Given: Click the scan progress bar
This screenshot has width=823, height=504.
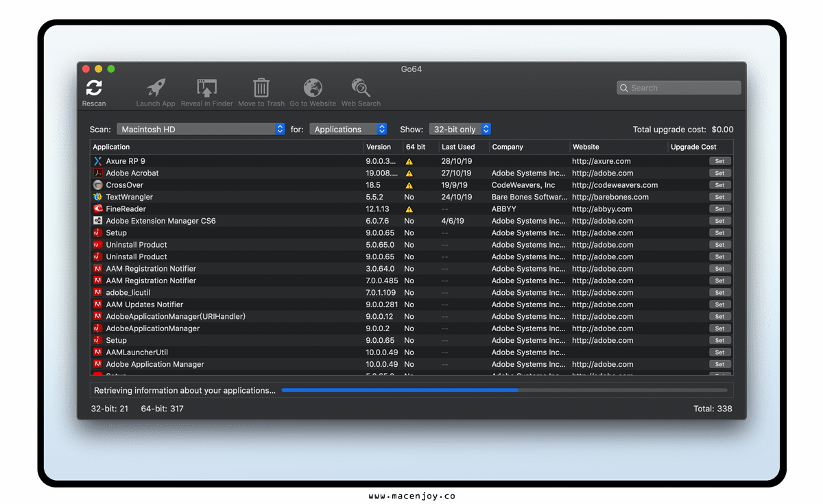Looking at the screenshot, I should click(504, 390).
